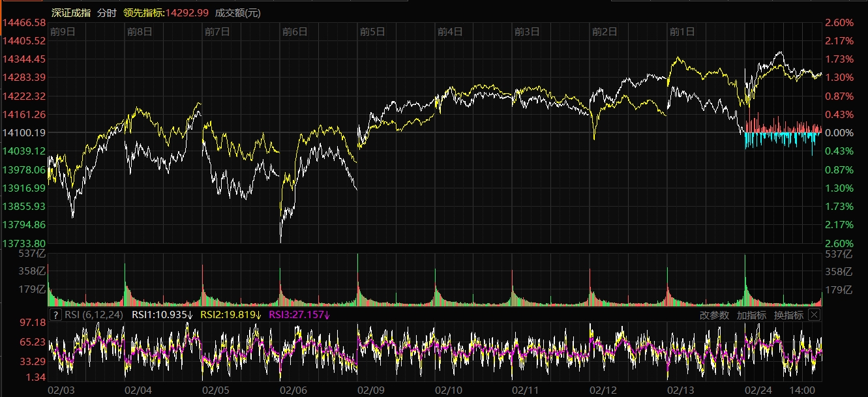Click 加指标 to add an indicator
The width and height of the screenshot is (868, 397).
(x=751, y=315)
